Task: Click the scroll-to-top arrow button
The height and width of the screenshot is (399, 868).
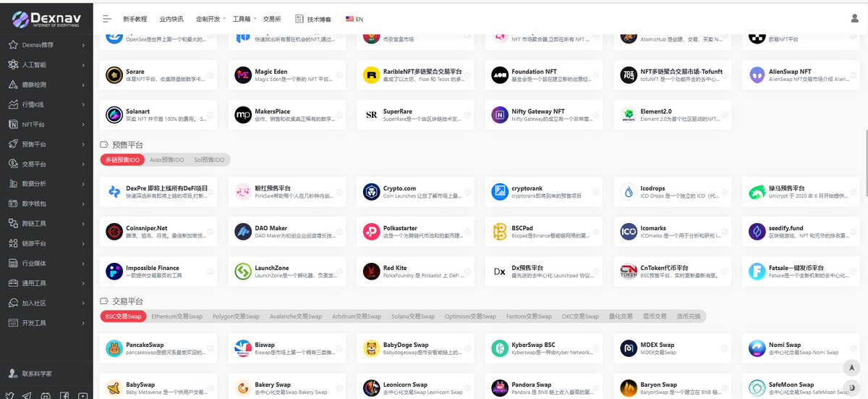Action: click(851, 368)
